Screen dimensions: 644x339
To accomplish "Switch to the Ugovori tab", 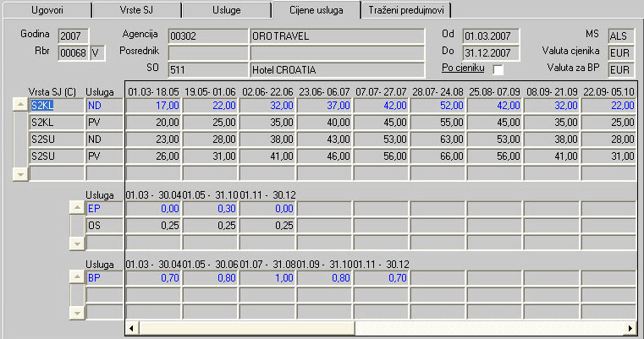I will point(47,10).
